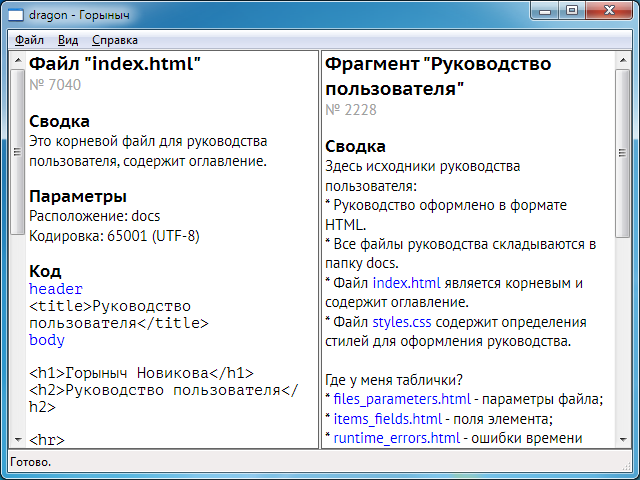Open the files_parameters.html link
Viewport: 640px width, 480px height.
click(x=402, y=399)
